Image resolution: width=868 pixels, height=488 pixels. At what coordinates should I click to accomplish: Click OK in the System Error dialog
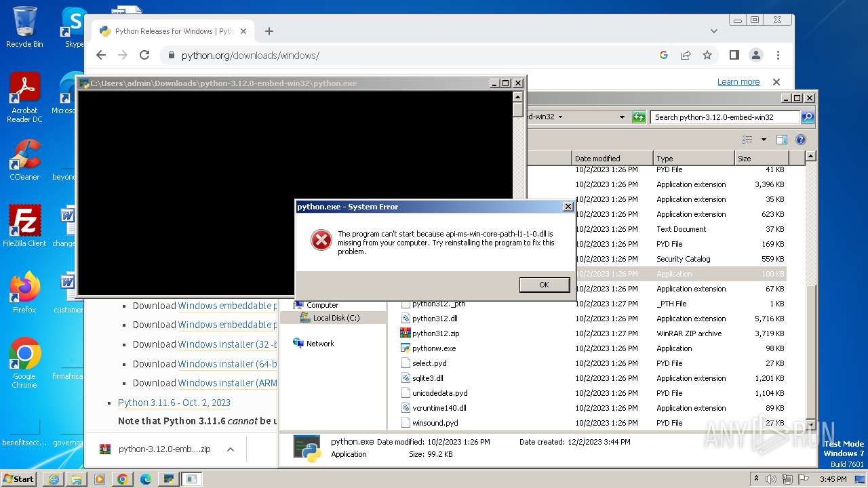[x=544, y=285]
